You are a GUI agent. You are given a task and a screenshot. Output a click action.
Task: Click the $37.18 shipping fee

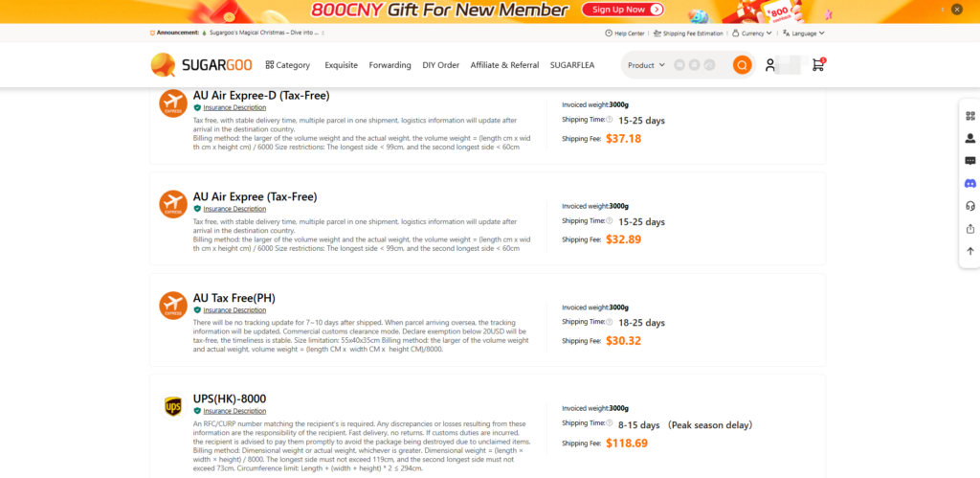pyautogui.click(x=624, y=138)
